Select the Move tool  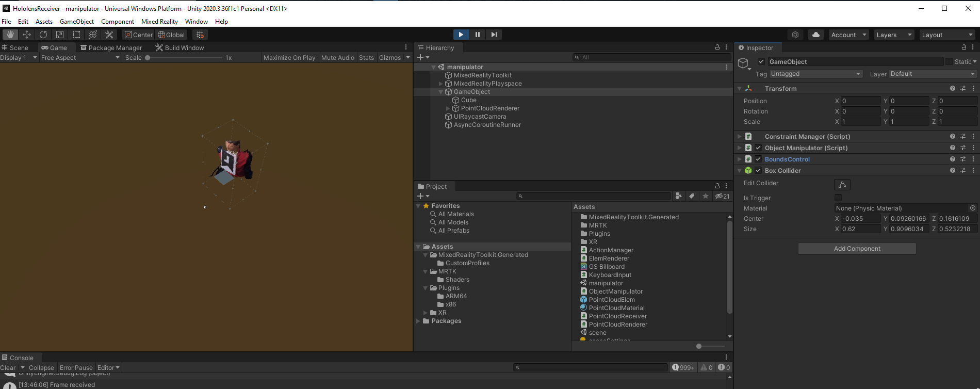pos(27,35)
